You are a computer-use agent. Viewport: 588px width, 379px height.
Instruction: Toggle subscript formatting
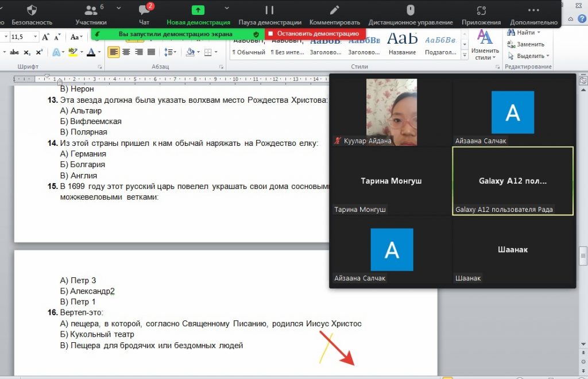27,52
